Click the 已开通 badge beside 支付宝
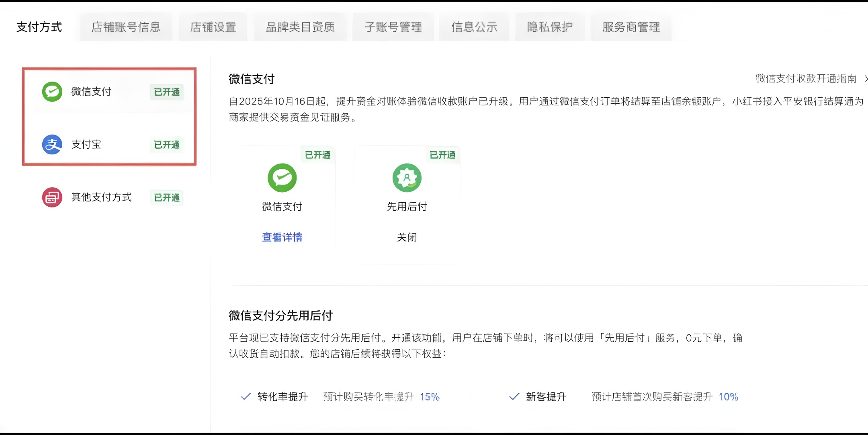 click(x=167, y=145)
